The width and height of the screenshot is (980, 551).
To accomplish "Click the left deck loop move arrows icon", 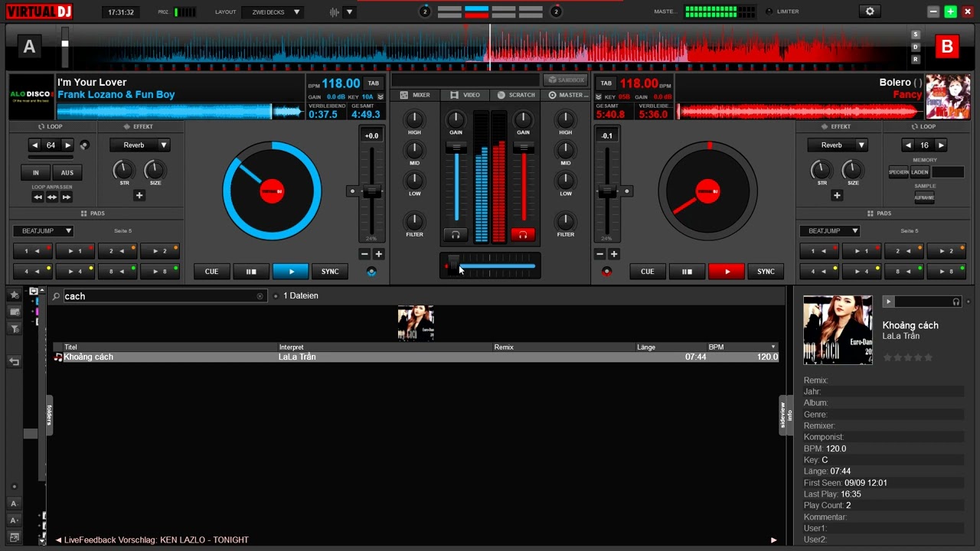I will [52, 197].
